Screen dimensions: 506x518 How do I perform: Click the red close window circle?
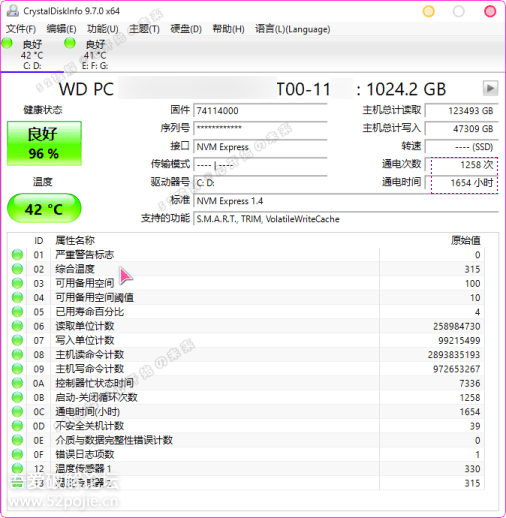click(490, 11)
